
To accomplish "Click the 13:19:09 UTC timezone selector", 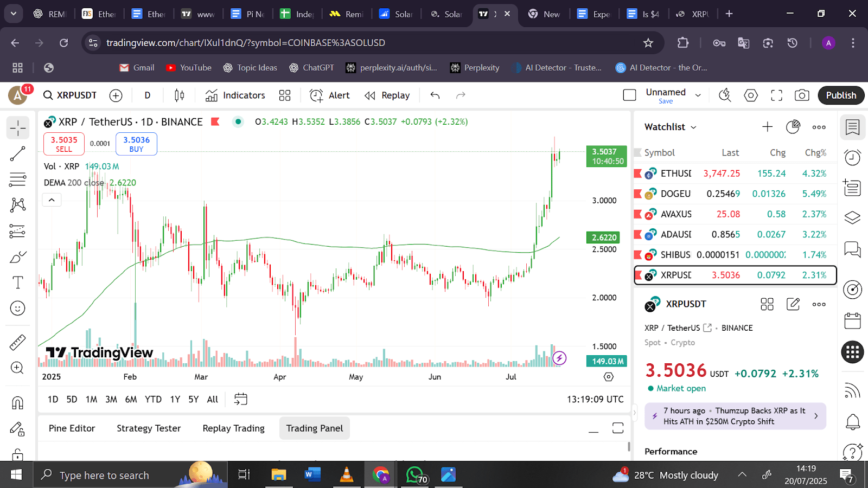I will [595, 400].
